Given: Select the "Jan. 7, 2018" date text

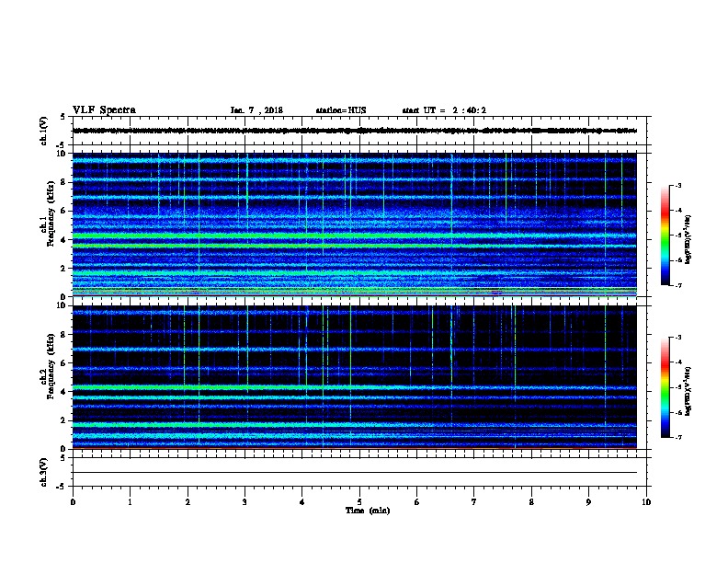Looking at the screenshot, I should [256, 110].
